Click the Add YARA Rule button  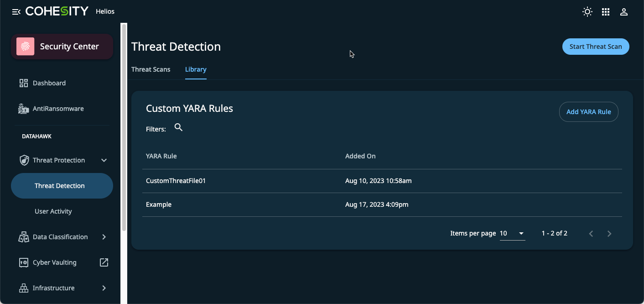click(588, 112)
